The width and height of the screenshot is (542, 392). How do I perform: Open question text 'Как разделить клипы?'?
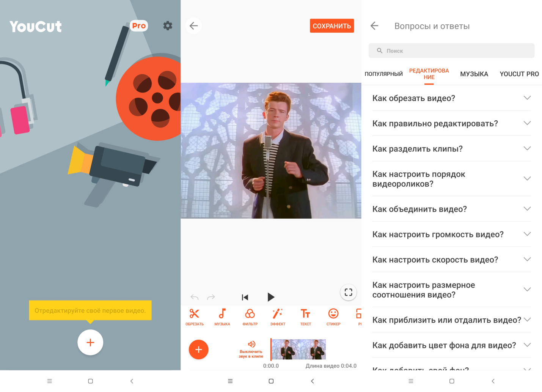tap(417, 149)
